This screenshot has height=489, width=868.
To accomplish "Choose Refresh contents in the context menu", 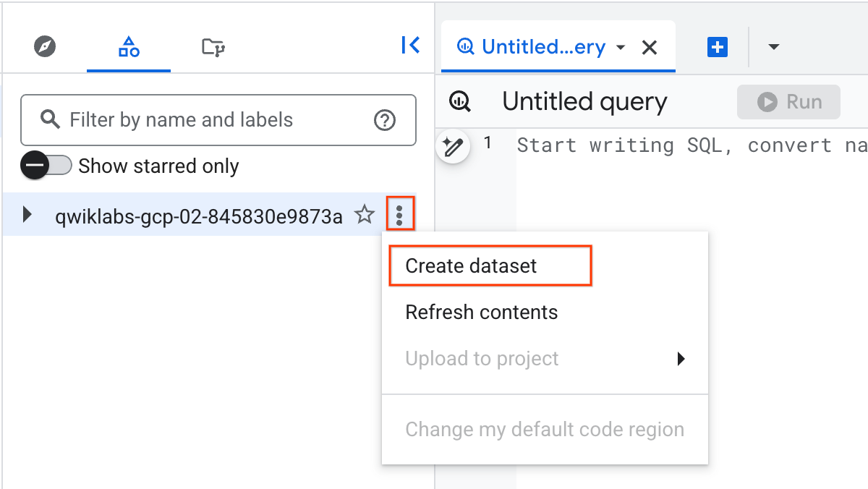I will pos(481,312).
